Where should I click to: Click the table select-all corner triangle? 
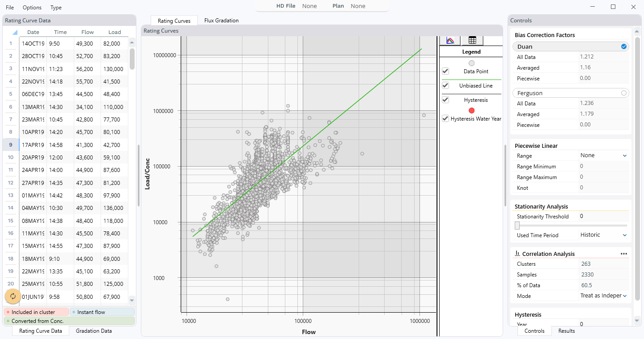15,33
